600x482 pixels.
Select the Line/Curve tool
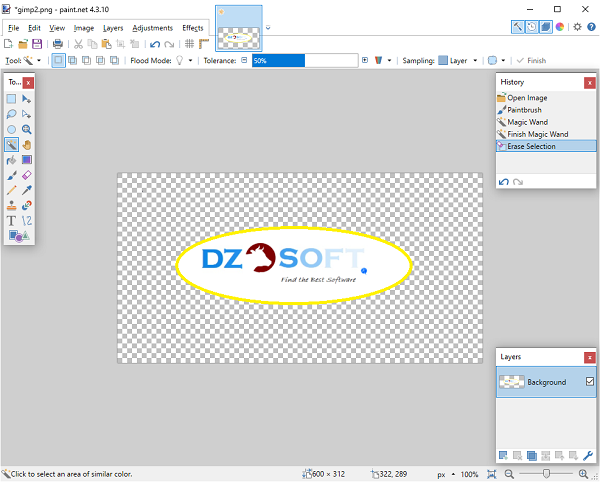(26, 221)
